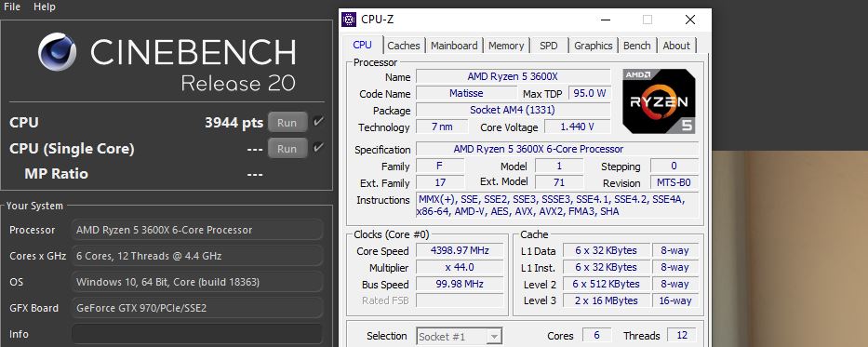Toggle the CPU test checkmark
The width and height of the screenshot is (868, 347).
(318, 122)
